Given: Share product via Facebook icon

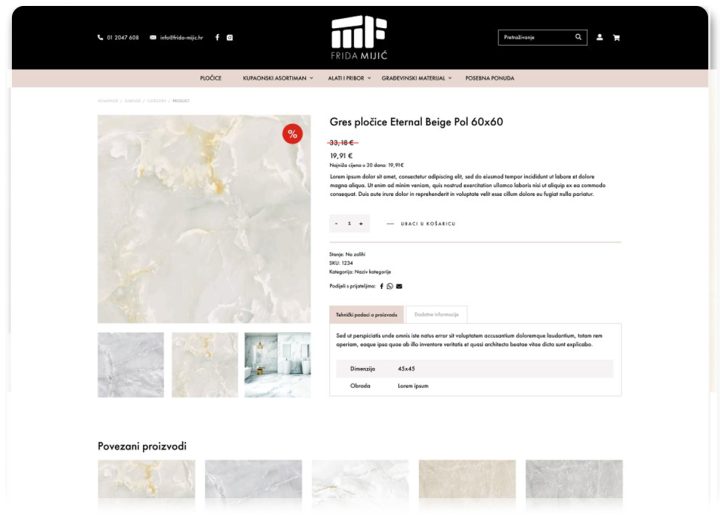Looking at the screenshot, I should (381, 286).
